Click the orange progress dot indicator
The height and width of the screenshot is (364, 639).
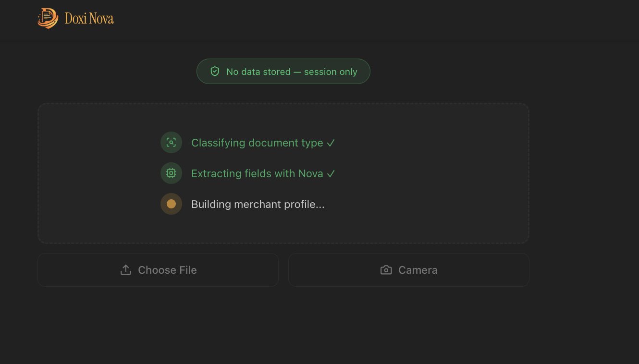[171, 204]
